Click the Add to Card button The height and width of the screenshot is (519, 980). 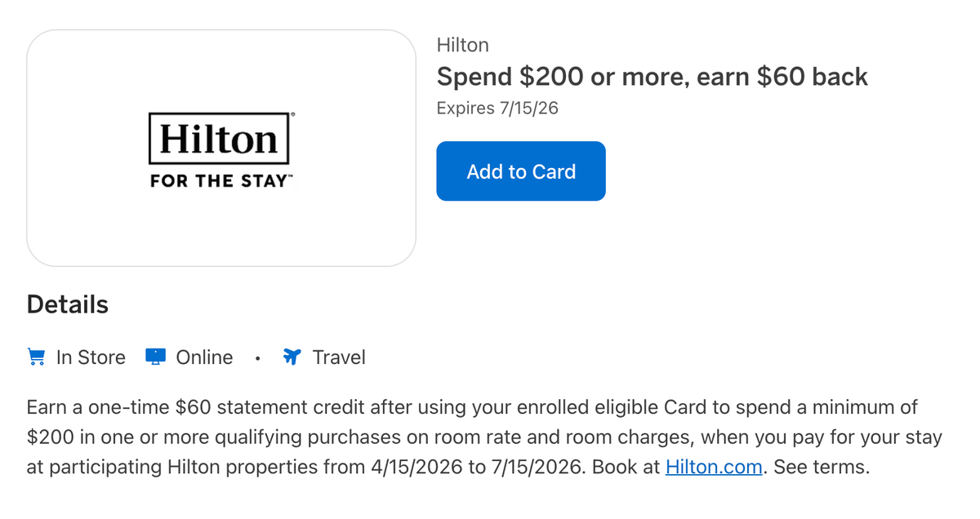point(520,171)
